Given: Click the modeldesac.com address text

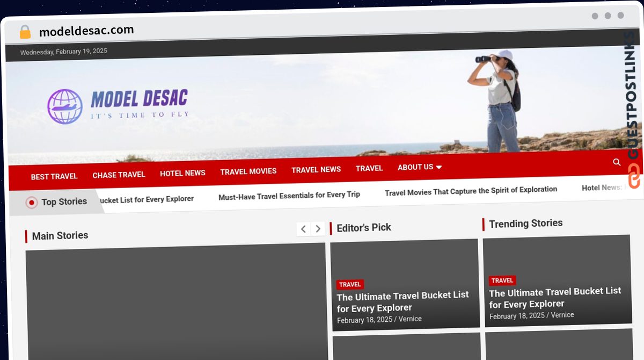Looking at the screenshot, I should (x=86, y=31).
